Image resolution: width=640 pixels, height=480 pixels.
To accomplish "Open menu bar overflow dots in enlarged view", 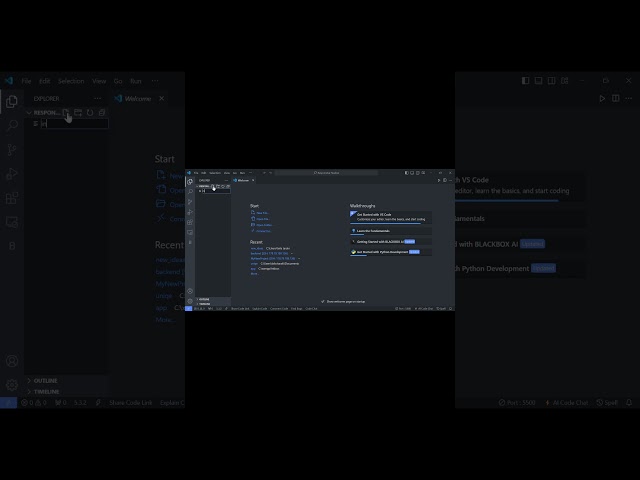I will coord(155,81).
